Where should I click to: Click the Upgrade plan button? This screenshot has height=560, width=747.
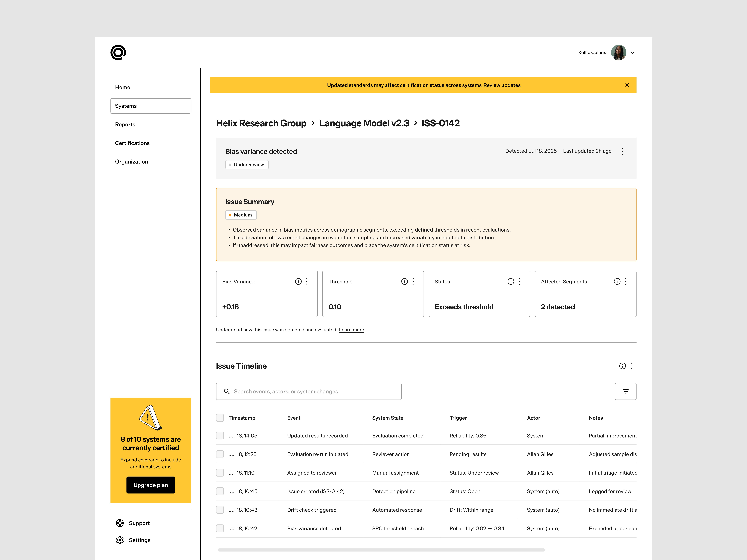tap(151, 485)
